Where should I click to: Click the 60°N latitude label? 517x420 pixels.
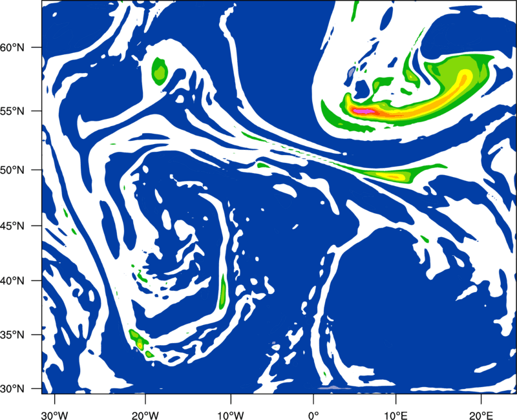[x=12, y=47]
